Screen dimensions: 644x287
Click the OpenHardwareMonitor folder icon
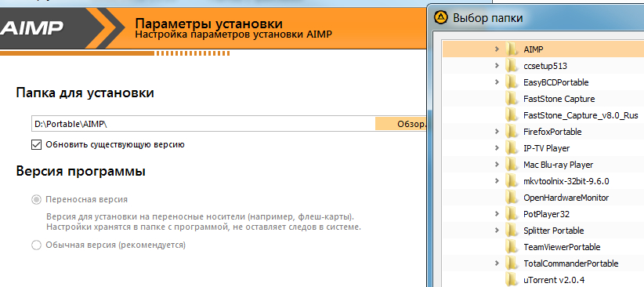[x=512, y=198]
